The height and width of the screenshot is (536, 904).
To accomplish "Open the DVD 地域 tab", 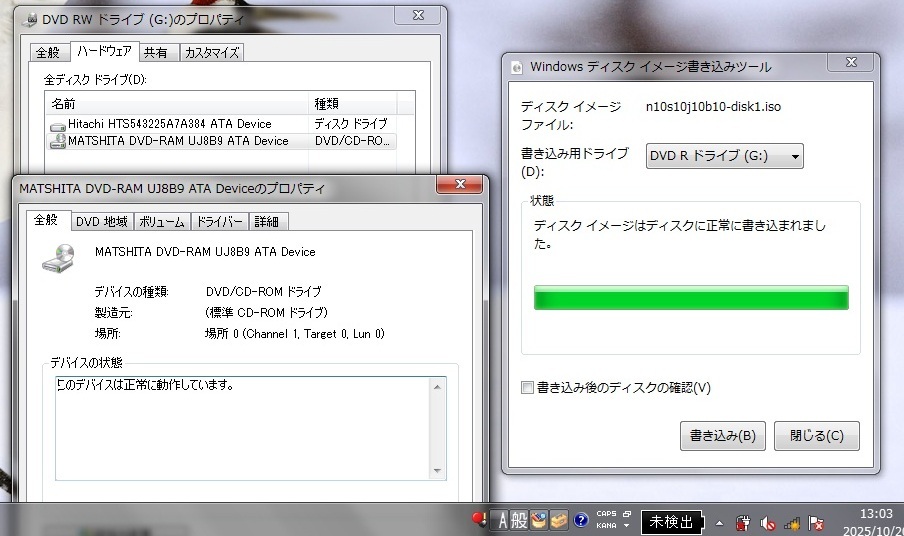I will coord(102,222).
